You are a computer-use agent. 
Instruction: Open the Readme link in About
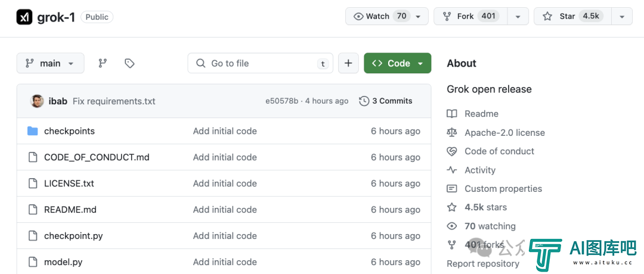[481, 114]
